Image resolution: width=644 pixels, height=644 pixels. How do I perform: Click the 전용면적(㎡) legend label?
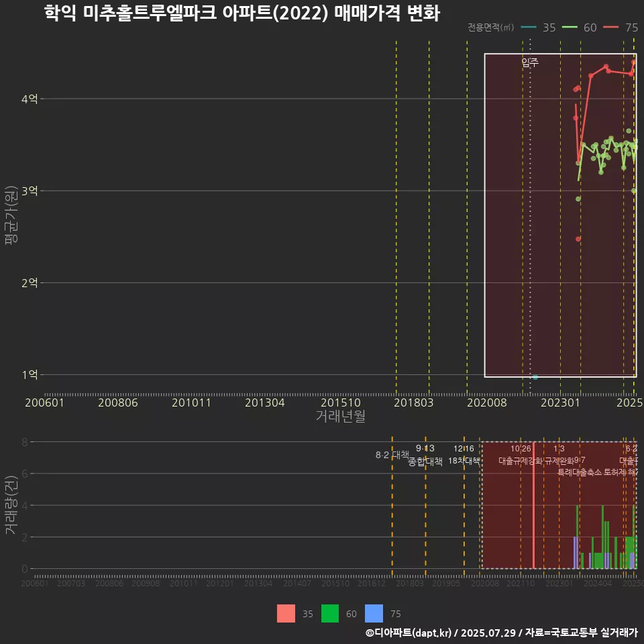[491, 28]
